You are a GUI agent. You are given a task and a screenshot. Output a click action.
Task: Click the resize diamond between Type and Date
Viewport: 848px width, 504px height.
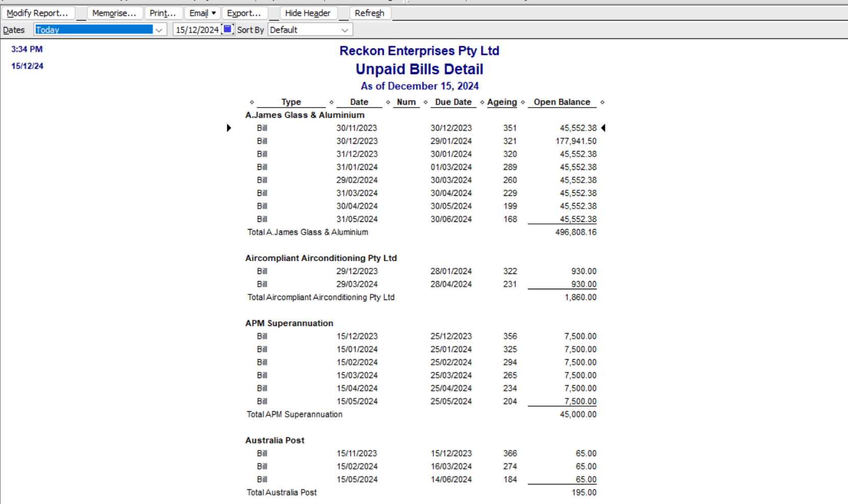click(x=331, y=102)
